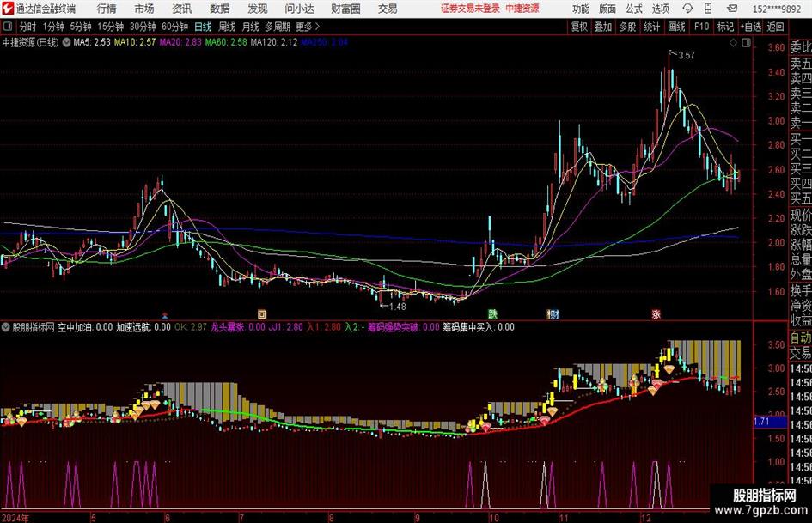
Task: Click the blue 1.71 price tag
Action: (771, 422)
